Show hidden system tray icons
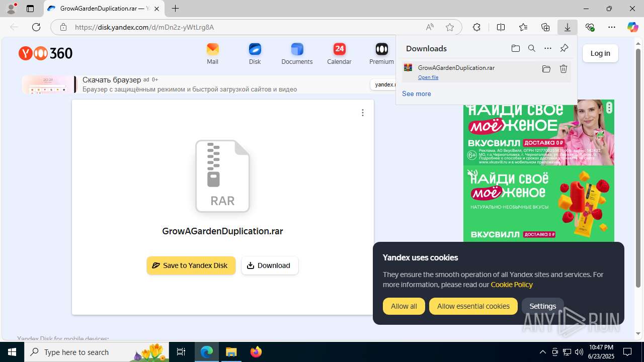 coord(542,352)
